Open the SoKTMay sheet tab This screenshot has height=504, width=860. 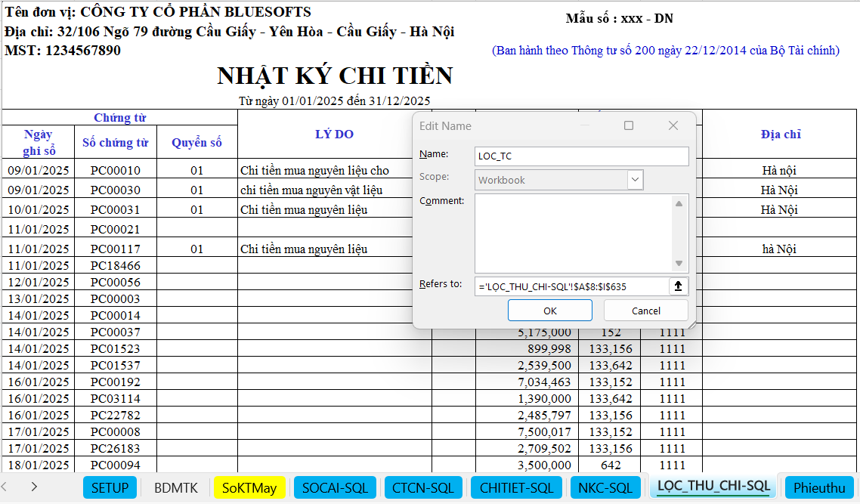point(249,488)
